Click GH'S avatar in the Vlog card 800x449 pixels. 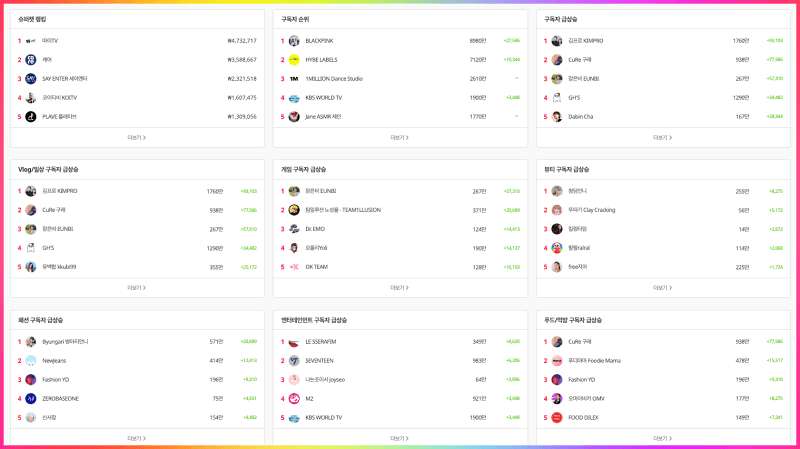[31, 248]
